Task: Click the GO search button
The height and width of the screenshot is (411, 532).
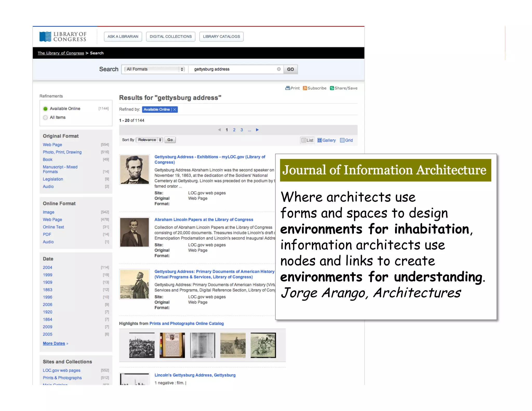Action: (290, 69)
